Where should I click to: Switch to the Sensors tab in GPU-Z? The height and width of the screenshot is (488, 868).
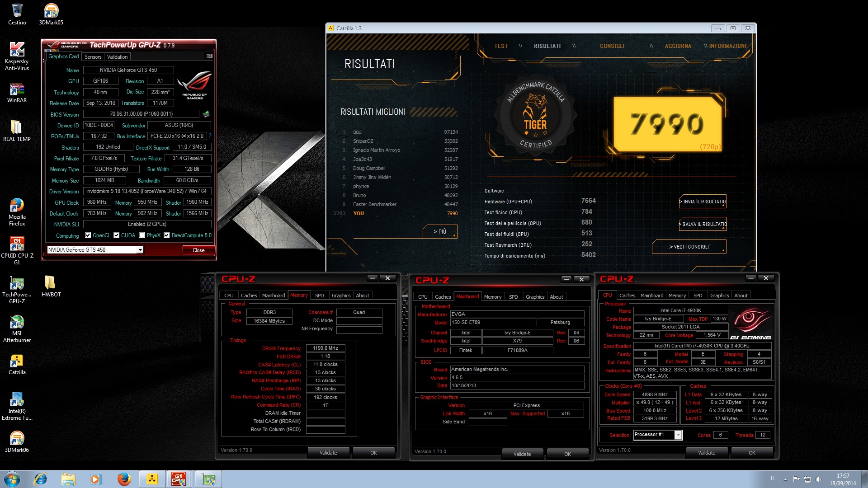93,56
